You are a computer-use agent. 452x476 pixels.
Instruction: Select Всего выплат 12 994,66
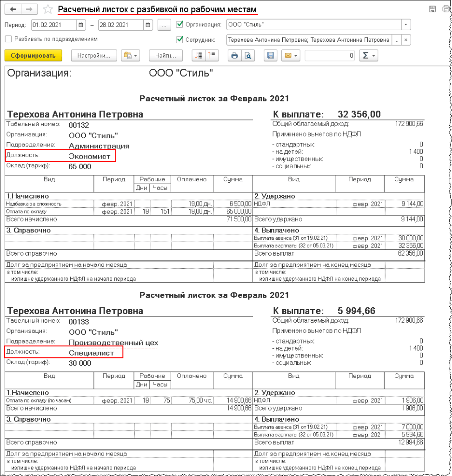point(411,443)
